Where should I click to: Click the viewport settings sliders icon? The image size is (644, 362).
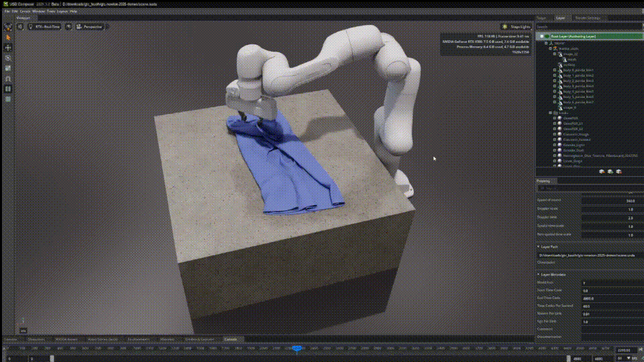pos(20,27)
